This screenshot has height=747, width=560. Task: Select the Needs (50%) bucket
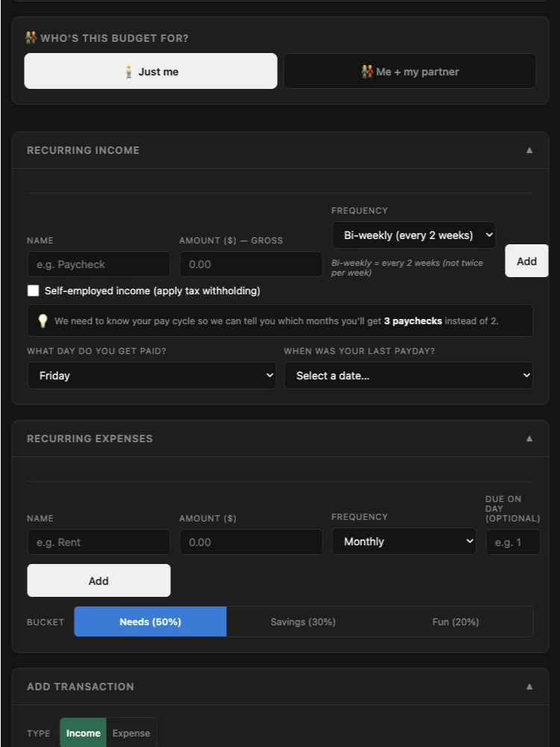[151, 622]
